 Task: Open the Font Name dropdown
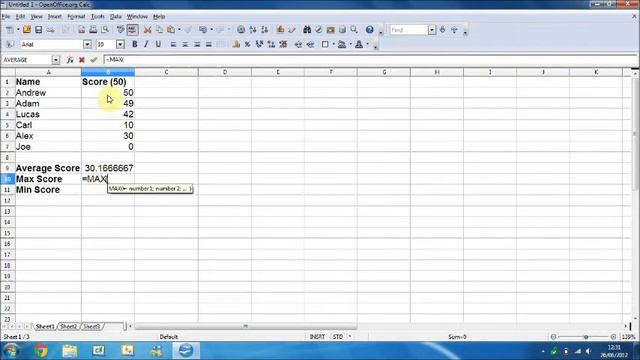[x=87, y=44]
